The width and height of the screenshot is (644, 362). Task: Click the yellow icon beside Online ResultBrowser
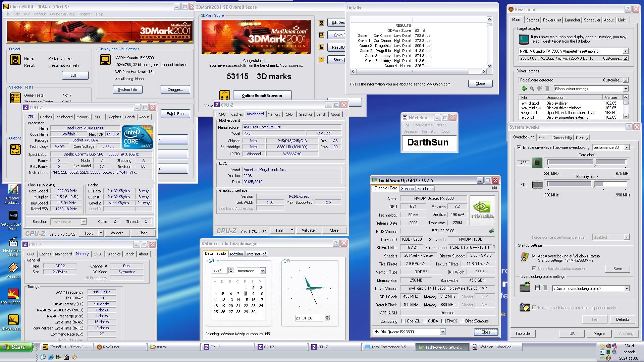tap(225, 95)
